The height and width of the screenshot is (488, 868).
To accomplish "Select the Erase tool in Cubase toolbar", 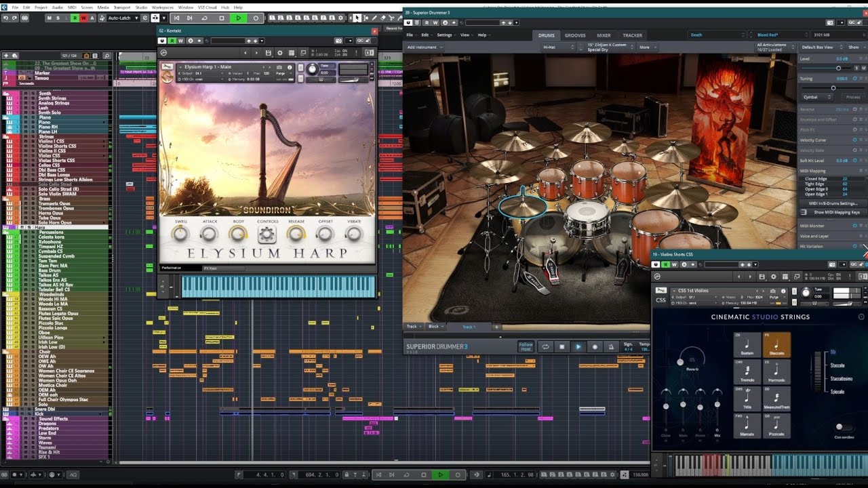I will point(383,18).
